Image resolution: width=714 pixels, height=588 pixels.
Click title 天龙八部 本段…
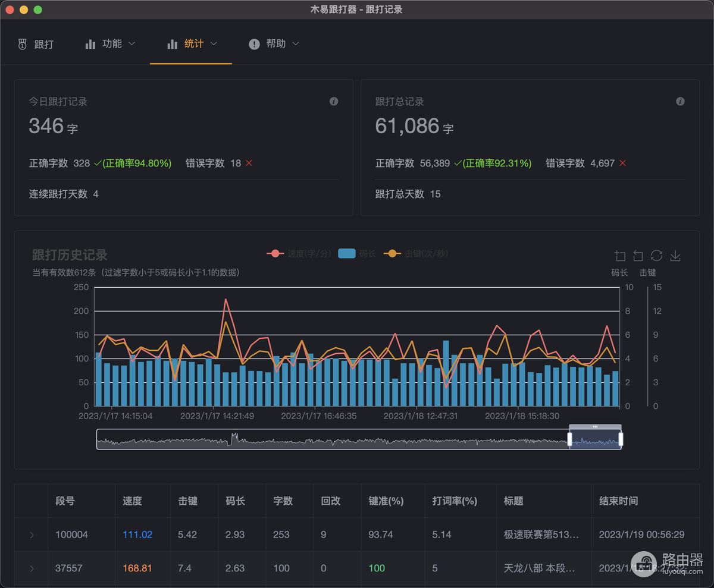[x=539, y=568]
